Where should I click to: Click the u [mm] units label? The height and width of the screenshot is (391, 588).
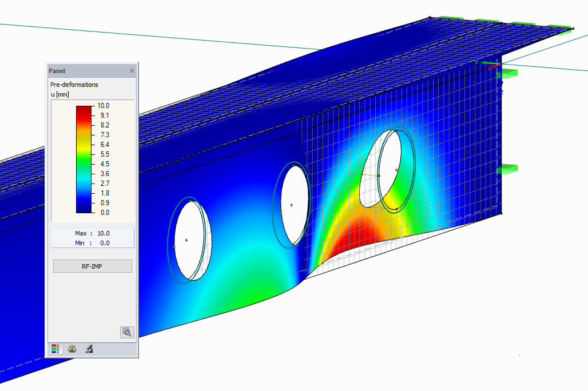click(59, 95)
